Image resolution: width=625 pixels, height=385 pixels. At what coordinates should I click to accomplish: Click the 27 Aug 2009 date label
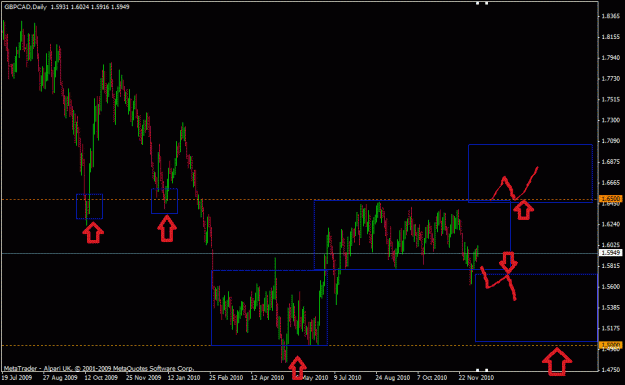[60, 377]
